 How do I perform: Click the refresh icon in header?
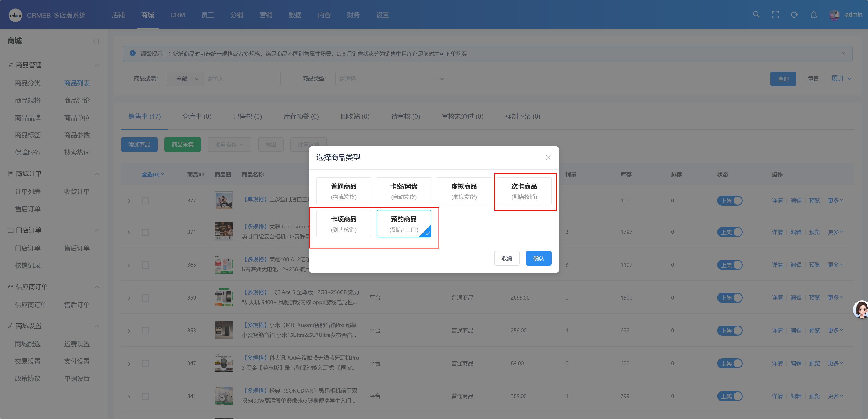click(795, 15)
